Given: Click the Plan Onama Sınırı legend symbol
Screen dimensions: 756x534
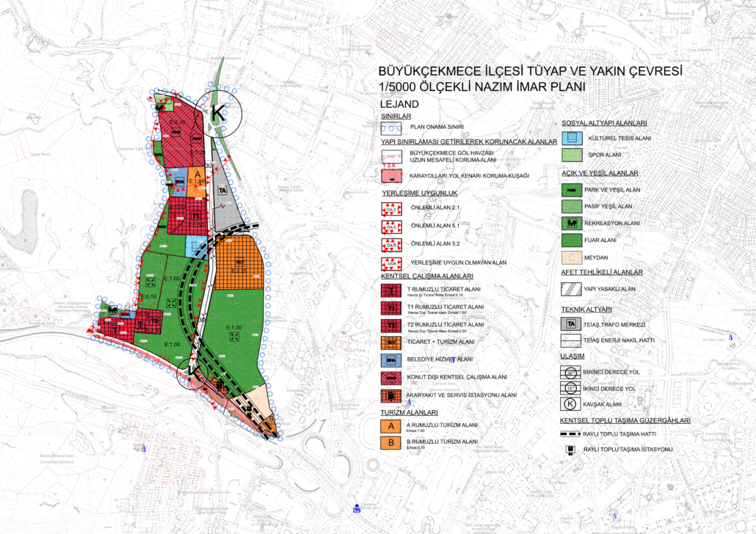Looking at the screenshot, I should pyautogui.click(x=392, y=127).
